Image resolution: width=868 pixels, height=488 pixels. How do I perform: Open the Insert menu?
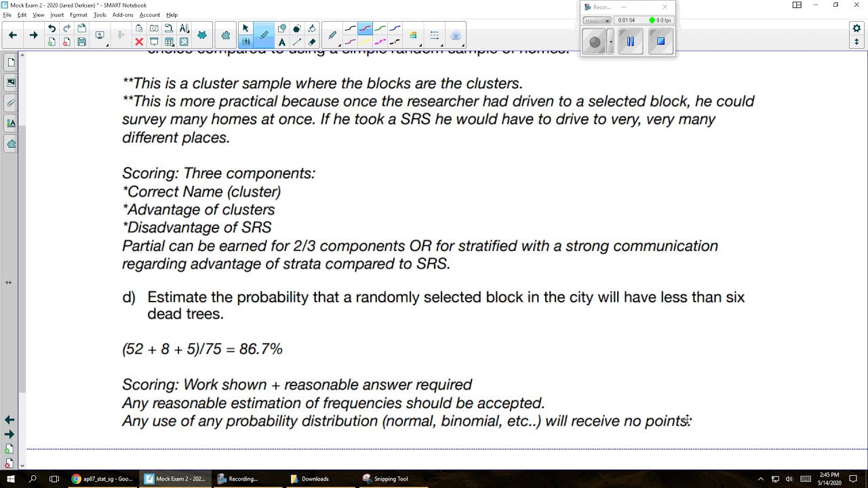click(57, 15)
